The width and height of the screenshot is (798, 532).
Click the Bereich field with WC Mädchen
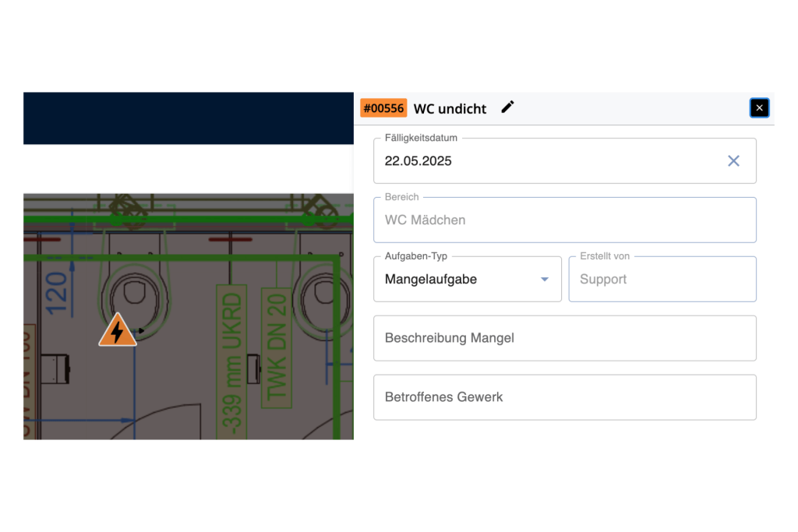564,220
